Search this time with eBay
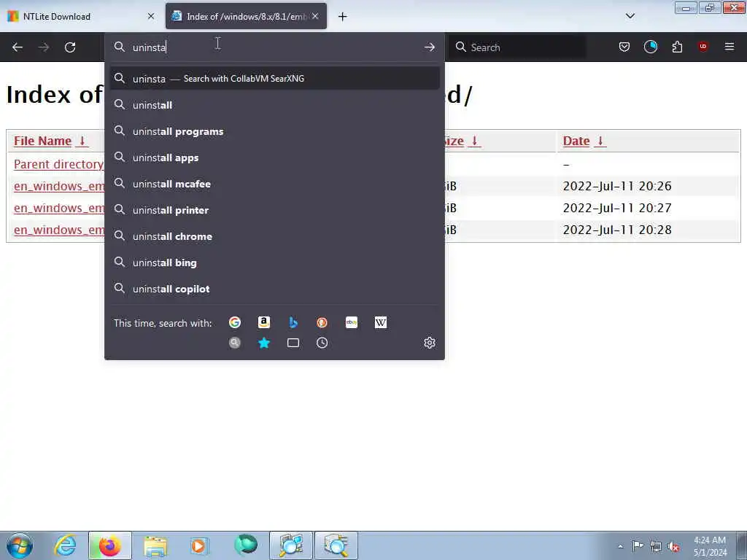Image resolution: width=747 pixels, height=560 pixels. pyautogui.click(x=352, y=322)
